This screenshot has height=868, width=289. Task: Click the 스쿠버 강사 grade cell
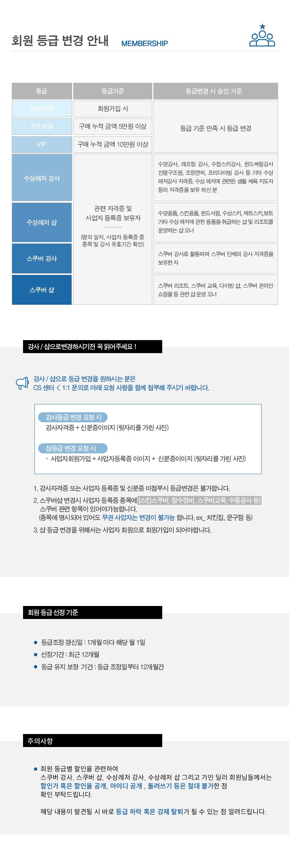[x=42, y=258]
